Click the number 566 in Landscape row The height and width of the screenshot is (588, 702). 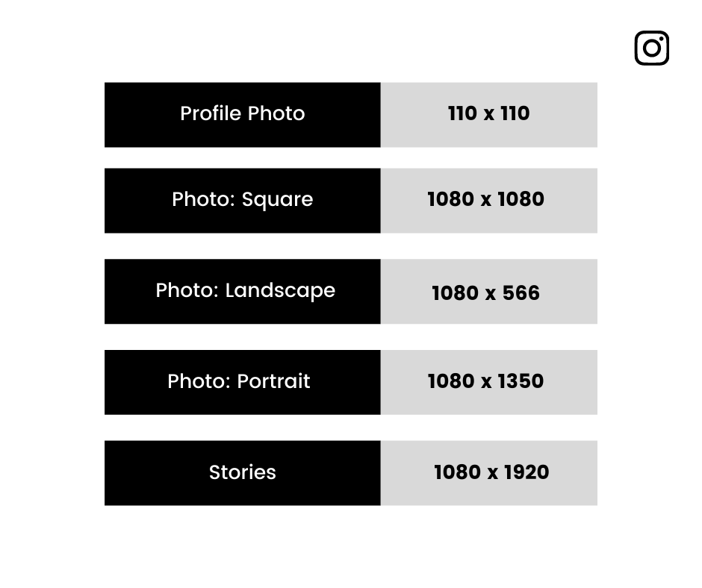point(521,293)
